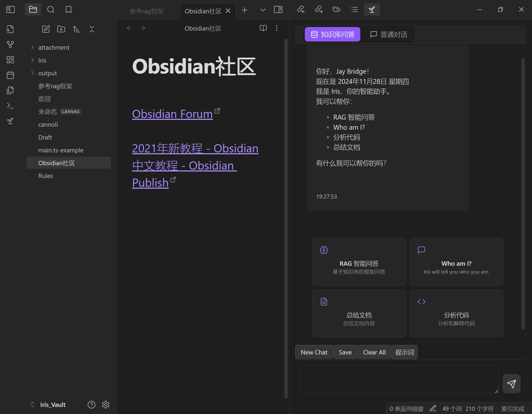Toggle the right sidebar panel
This screenshot has width=532, height=414.
click(278, 10)
